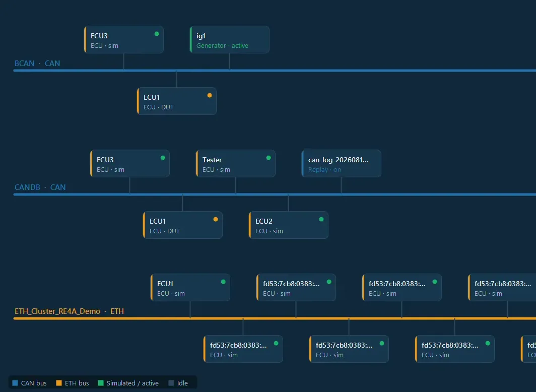This screenshot has height=392, width=536.
Task: Click the 'CANDB · CAN' bus label
Action: pos(40,187)
